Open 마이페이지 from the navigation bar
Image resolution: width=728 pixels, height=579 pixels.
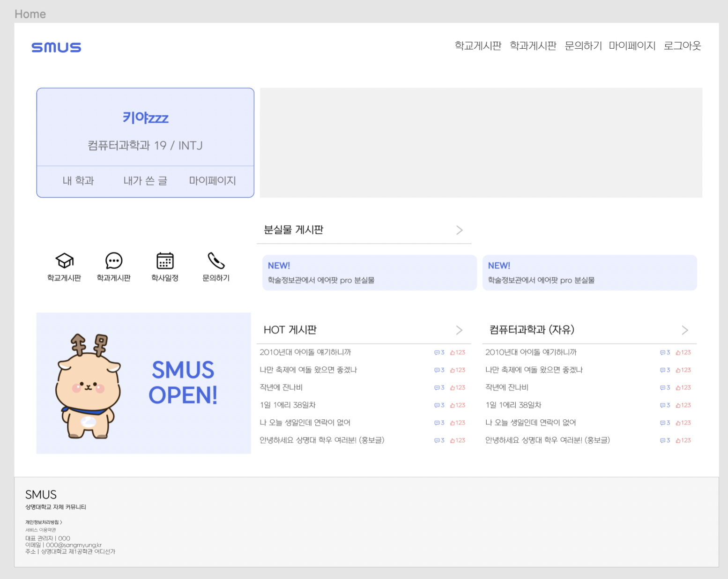[632, 45]
